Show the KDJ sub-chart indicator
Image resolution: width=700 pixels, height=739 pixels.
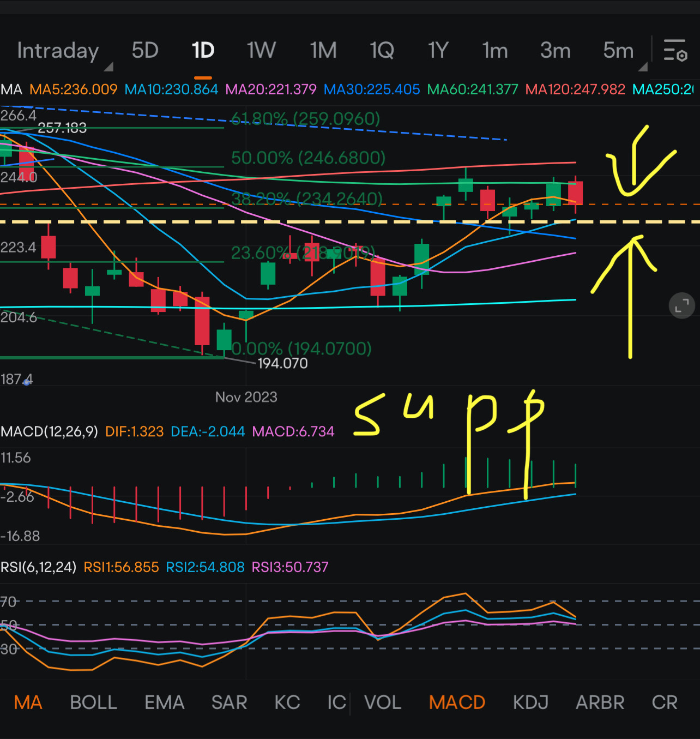coord(530,702)
